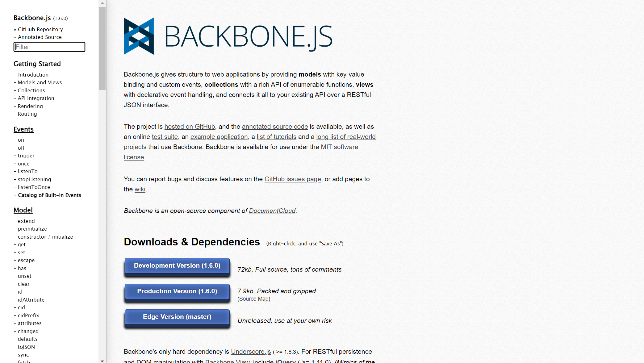The height and width of the screenshot is (363, 644).
Task: Toggle Collections menu item
Action: tap(31, 90)
